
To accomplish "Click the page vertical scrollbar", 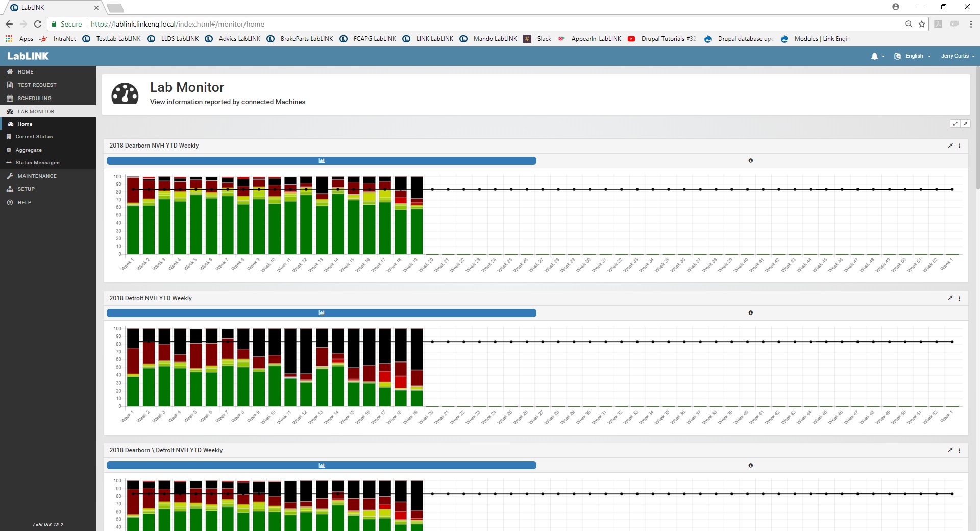I will pyautogui.click(x=977, y=128).
